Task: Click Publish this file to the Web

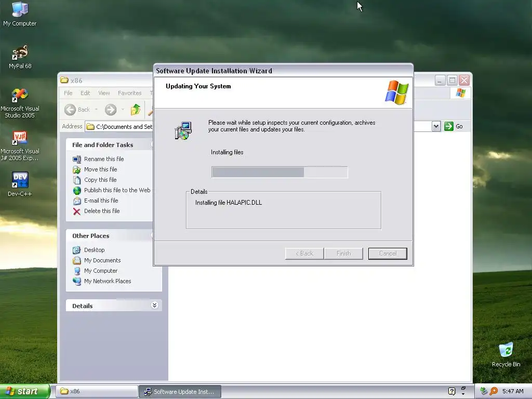Action: click(117, 190)
